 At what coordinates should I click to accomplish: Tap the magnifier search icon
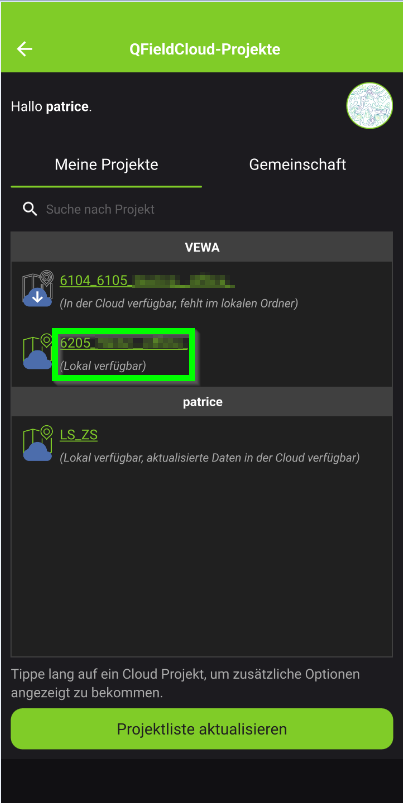[30, 209]
